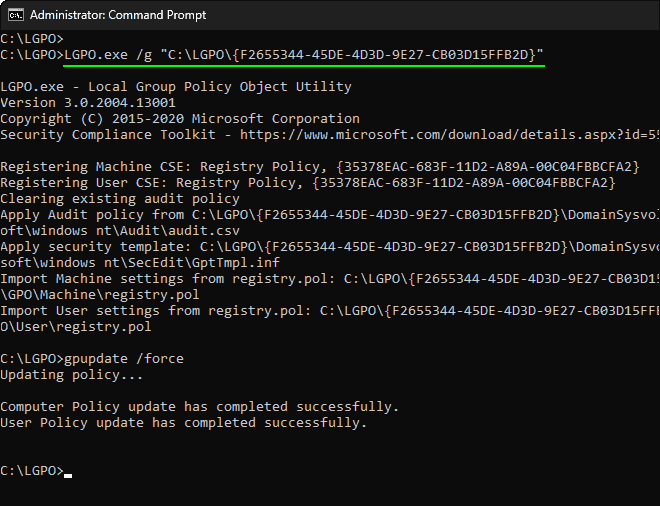
Task: Click the "Clearing existing audit policy" line
Action: [120, 199]
